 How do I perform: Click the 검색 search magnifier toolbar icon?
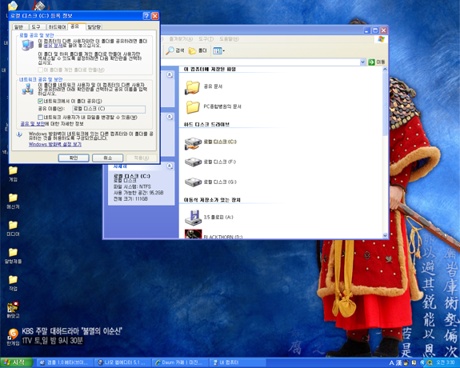pyautogui.click(x=171, y=51)
